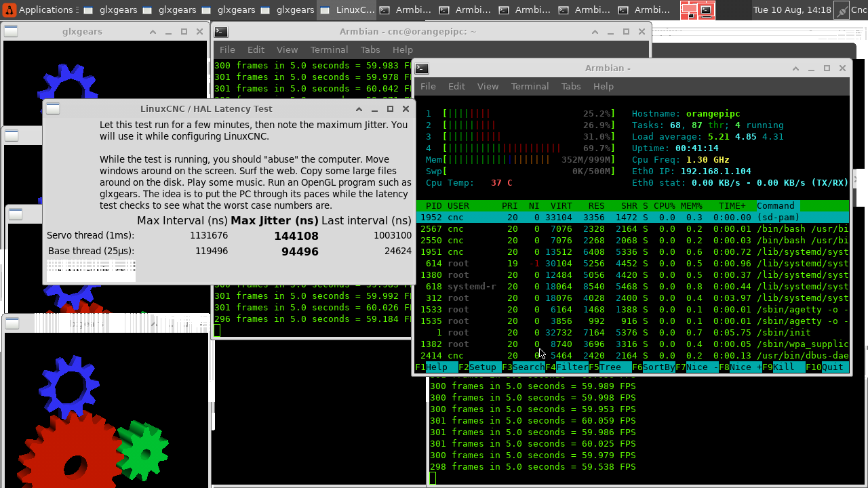Viewport: 868px width, 488px height.
Task: Open Edit menu in htop terminal window
Action: pyautogui.click(x=456, y=86)
